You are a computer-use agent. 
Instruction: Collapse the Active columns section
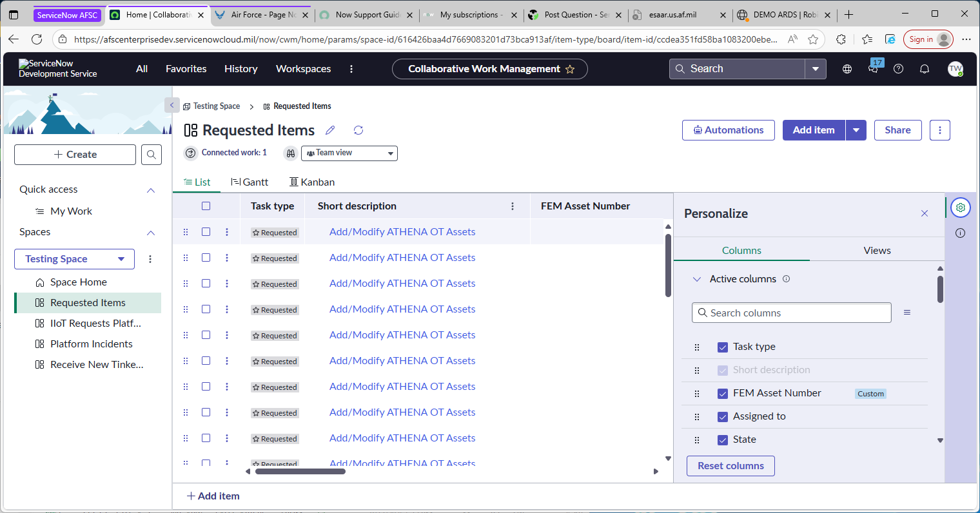(696, 279)
